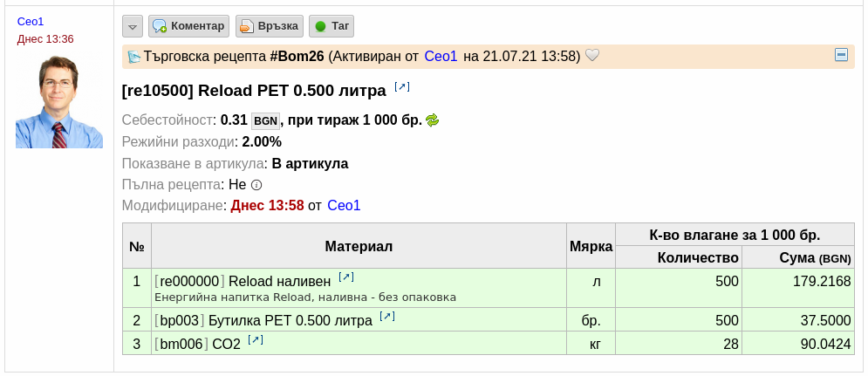Click the Коментар button
The height and width of the screenshot is (376, 868).
[x=188, y=26]
